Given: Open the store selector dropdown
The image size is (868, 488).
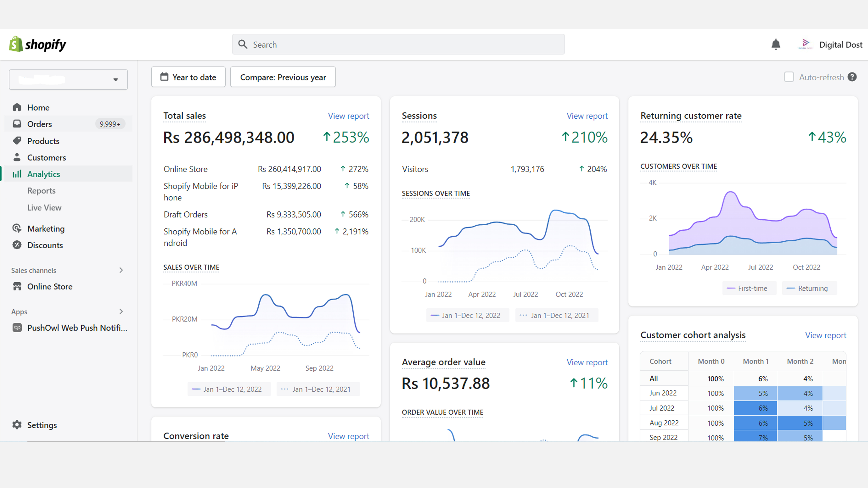Looking at the screenshot, I should click(68, 79).
